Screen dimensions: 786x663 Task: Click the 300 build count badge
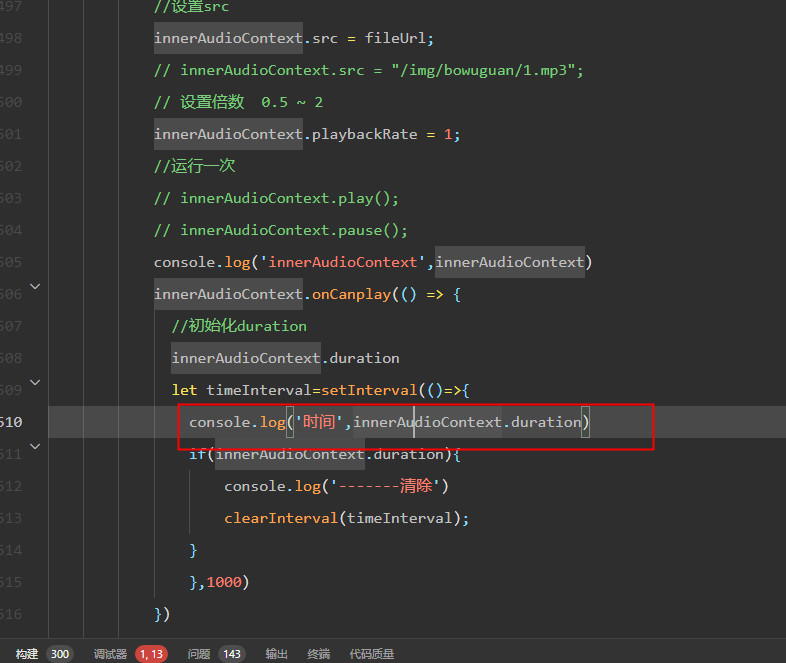point(60,654)
